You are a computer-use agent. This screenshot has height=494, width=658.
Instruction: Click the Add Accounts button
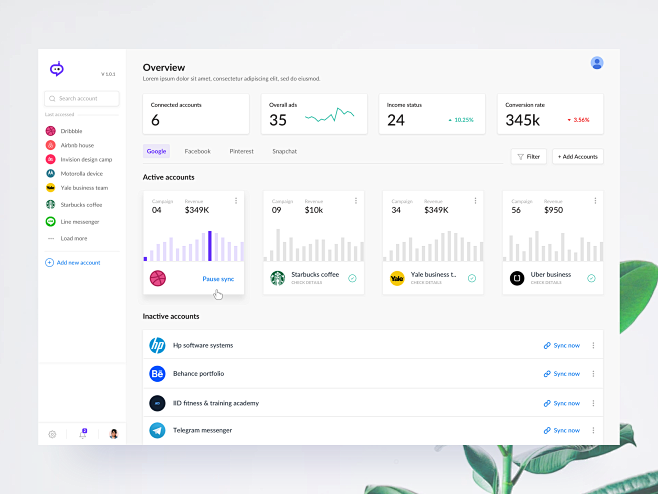(x=578, y=157)
